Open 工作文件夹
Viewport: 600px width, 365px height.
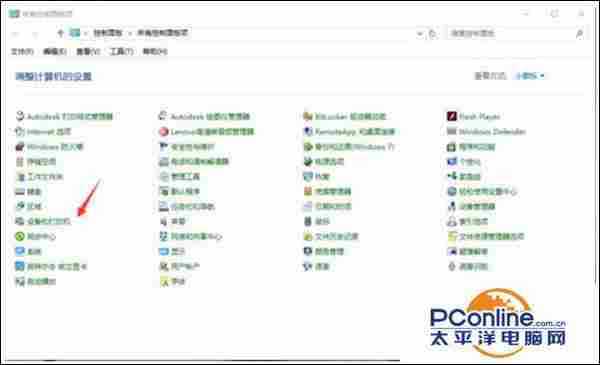[x=39, y=177]
